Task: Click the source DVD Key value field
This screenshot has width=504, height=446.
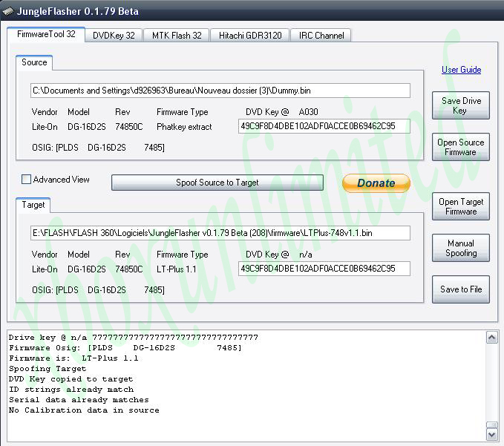Action: 324,126
